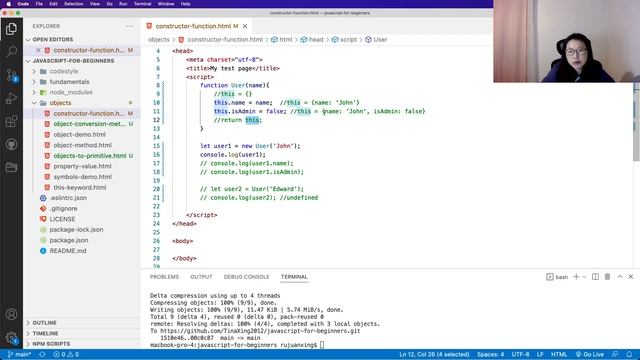Open .eslintrc.json file
This screenshot has width=640, height=360.
point(68,198)
